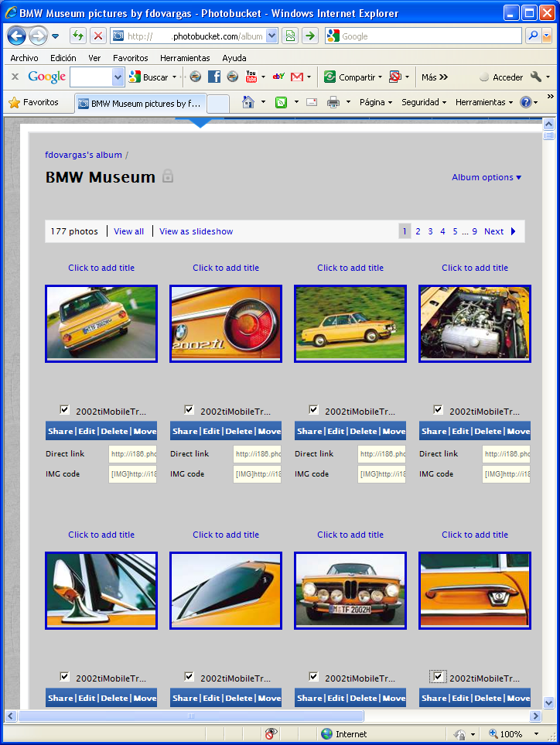Click the compatibility view icon by address bar

290,36
